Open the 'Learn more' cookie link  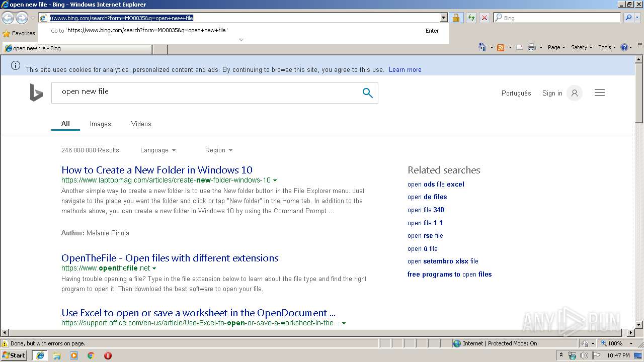click(x=405, y=70)
